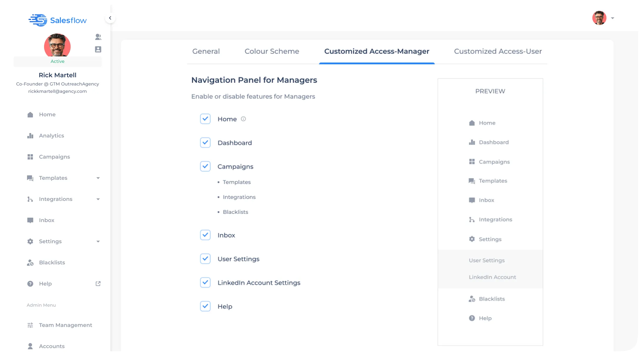Open the Colour Scheme tab
The height and width of the screenshot is (356, 644).
[272, 51]
